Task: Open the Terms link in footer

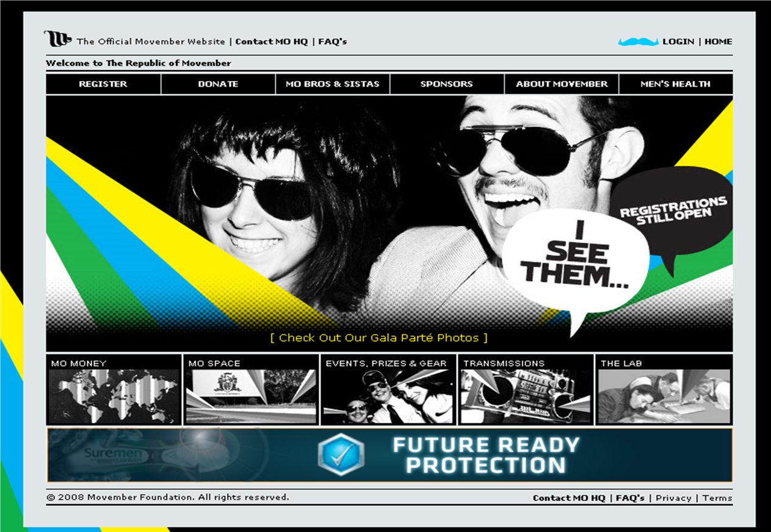Action: [x=717, y=498]
